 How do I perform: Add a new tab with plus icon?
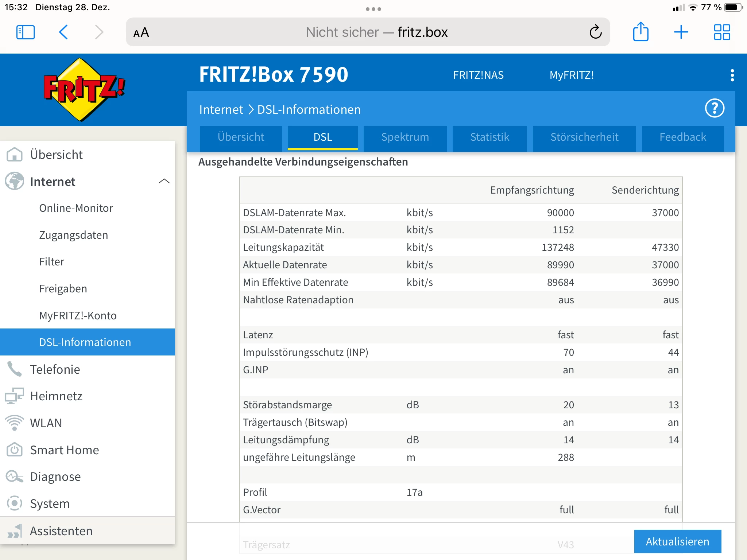(681, 32)
